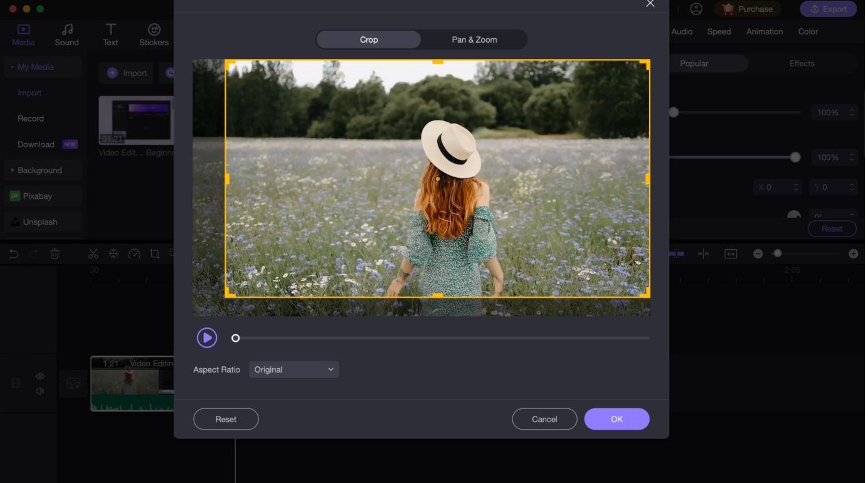The width and height of the screenshot is (868, 483).
Task: Switch to the Stickers tab
Action: [x=154, y=35]
